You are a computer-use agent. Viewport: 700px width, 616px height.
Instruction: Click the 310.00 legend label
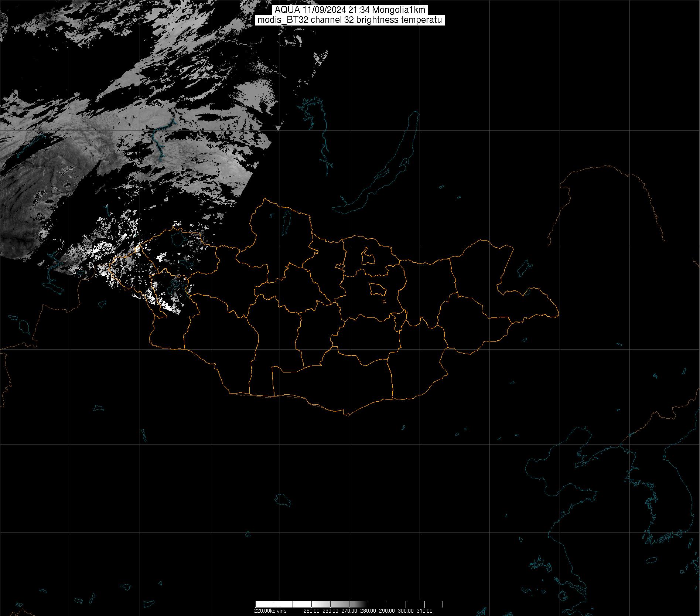(x=425, y=611)
